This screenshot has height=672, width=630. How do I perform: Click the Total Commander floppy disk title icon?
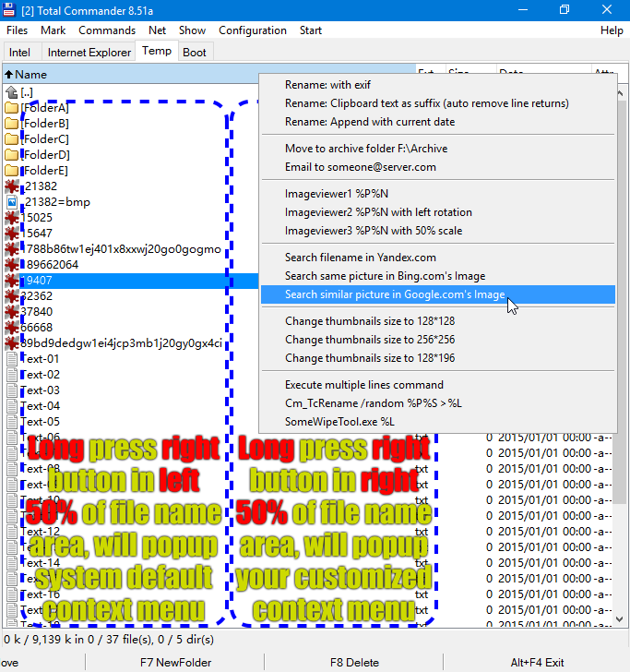[x=8, y=10]
